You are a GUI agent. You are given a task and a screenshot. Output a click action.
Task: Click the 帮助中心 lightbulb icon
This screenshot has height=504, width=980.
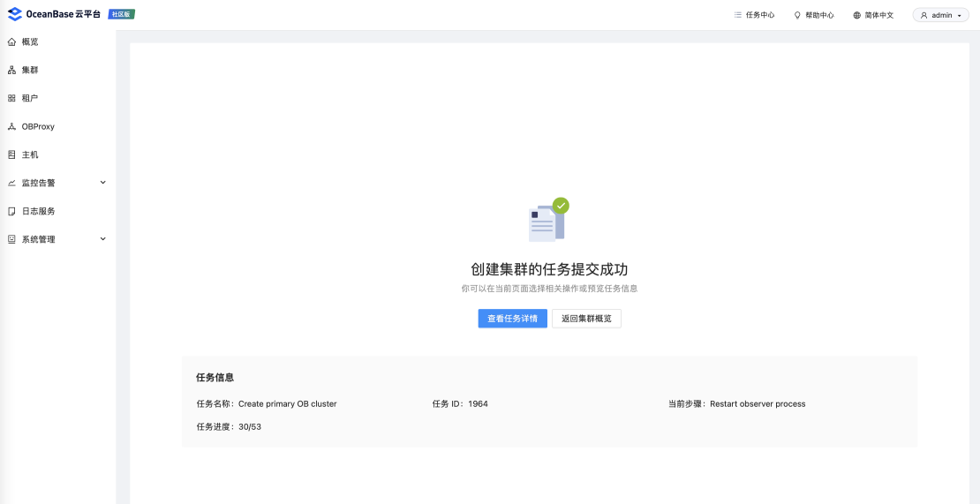click(x=797, y=15)
